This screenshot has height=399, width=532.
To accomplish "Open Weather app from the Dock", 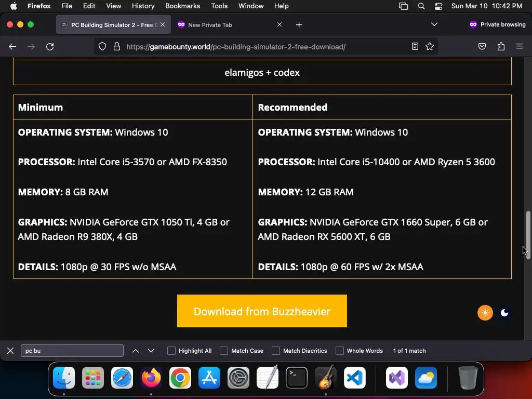I will [426, 377].
